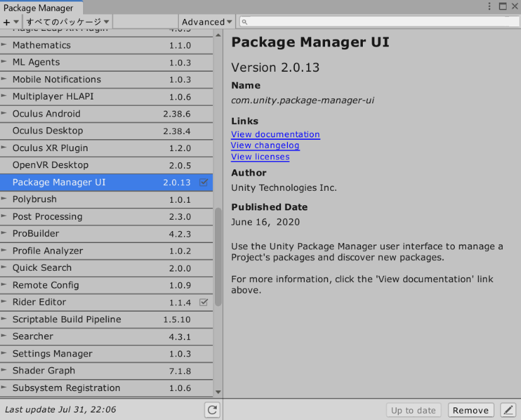
Task: Click the Up to date button
Action: (x=413, y=411)
